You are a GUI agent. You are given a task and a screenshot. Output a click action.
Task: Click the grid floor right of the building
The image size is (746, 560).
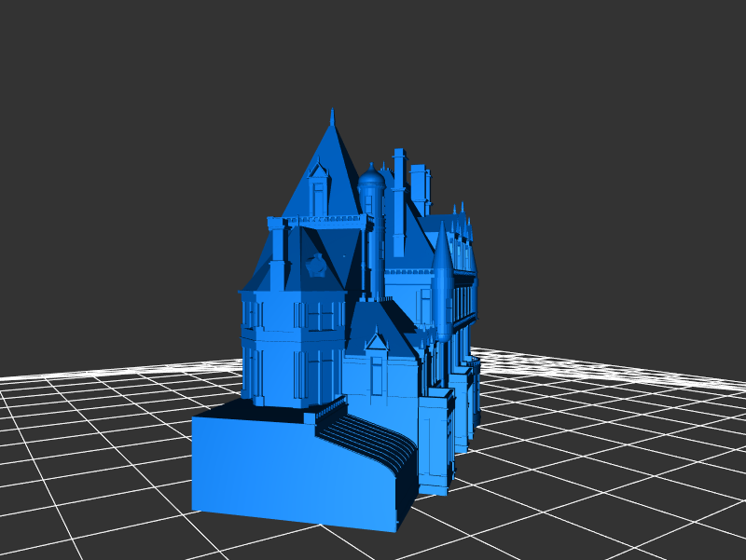(606, 438)
